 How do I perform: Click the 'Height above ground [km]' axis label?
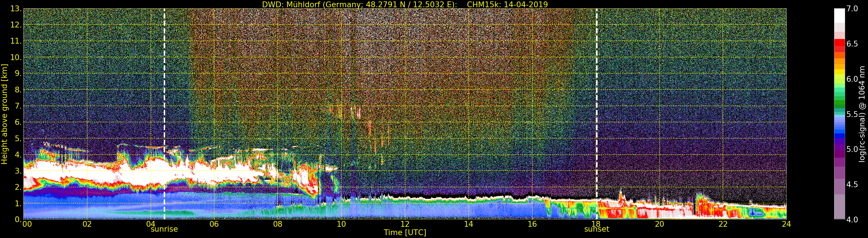click(4, 114)
